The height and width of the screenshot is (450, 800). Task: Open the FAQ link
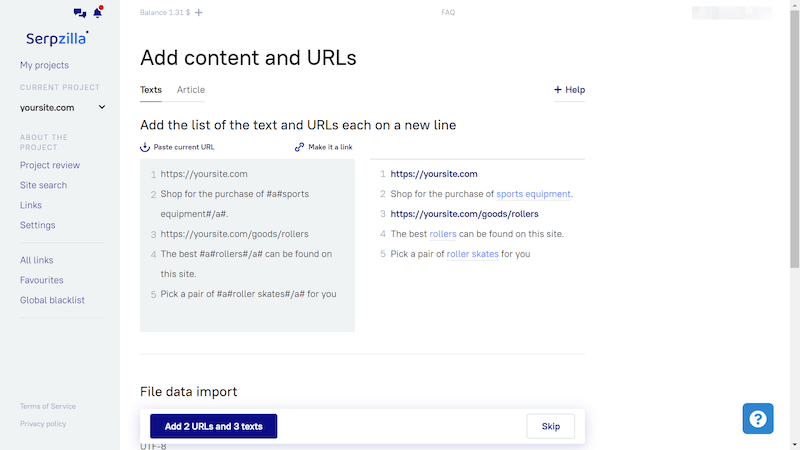click(448, 13)
